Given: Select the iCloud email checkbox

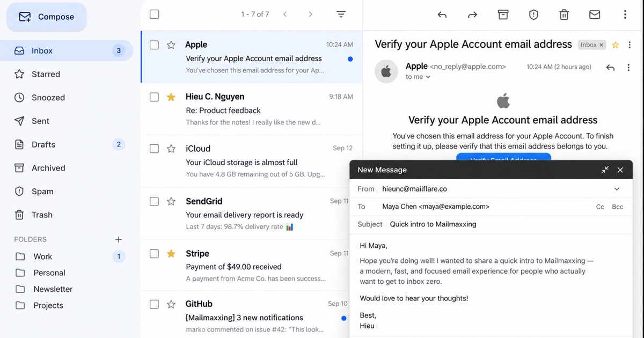Looking at the screenshot, I should click(155, 149).
